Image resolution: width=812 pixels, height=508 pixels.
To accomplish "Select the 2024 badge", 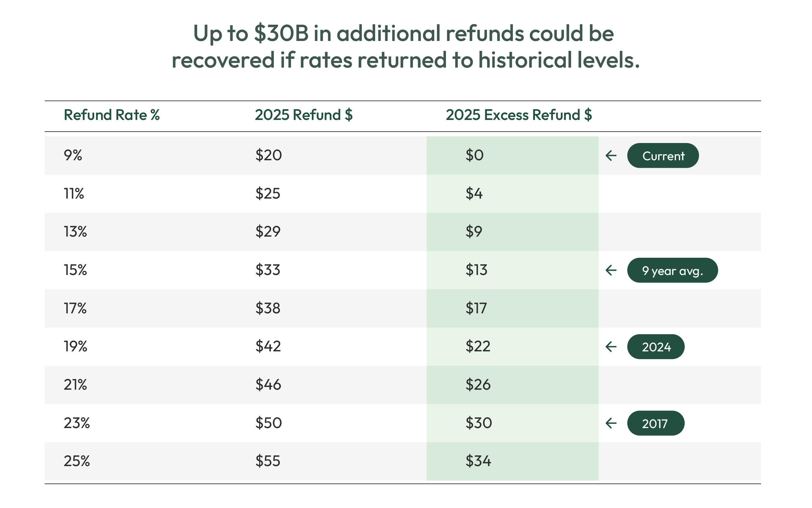I will tap(655, 347).
